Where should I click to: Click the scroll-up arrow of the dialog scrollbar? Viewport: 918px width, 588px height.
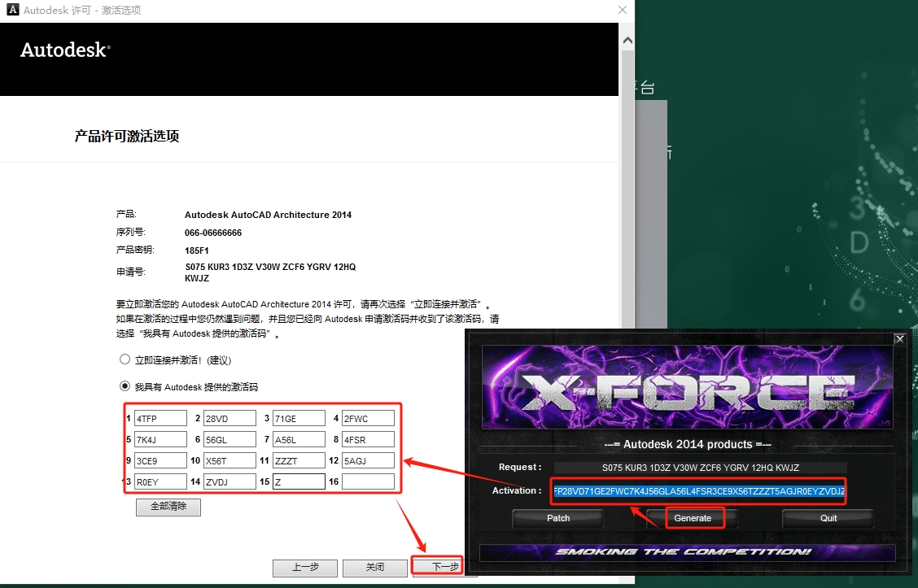point(627,40)
